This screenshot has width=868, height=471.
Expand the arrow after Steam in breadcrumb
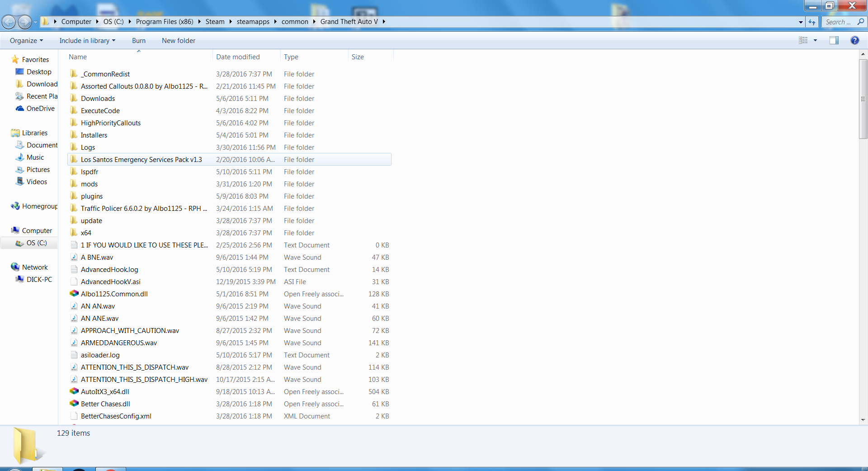click(x=231, y=21)
